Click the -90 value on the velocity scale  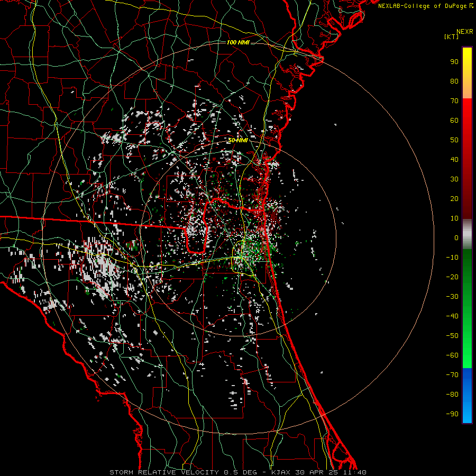coord(452,414)
